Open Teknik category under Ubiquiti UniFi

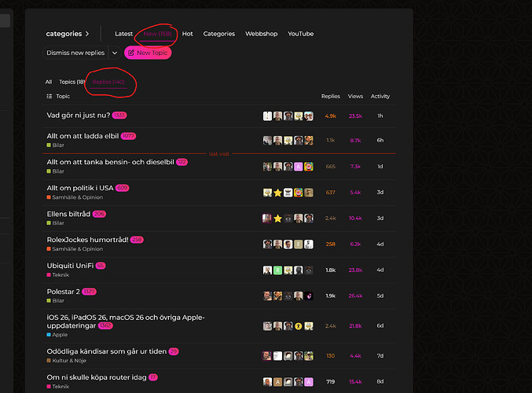(x=57, y=275)
